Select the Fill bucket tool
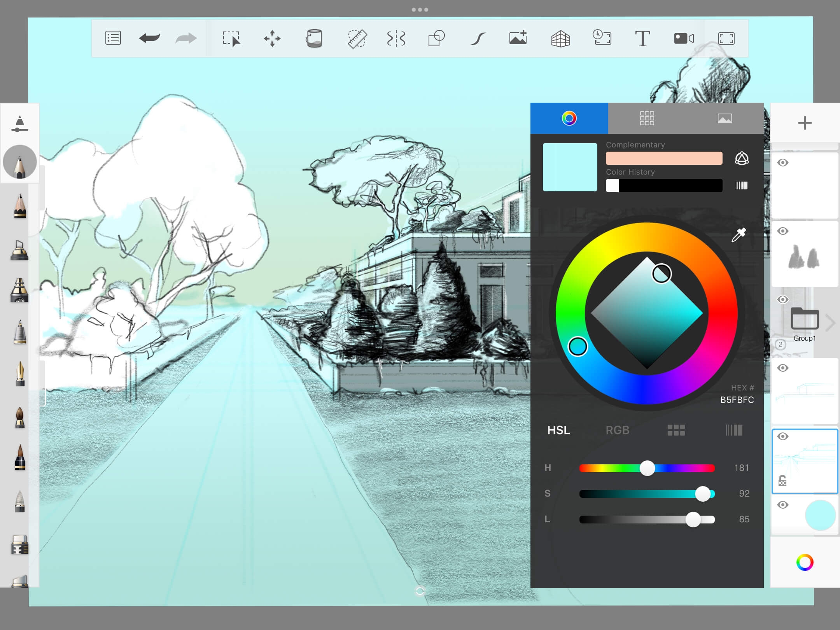Image resolution: width=840 pixels, height=630 pixels. pos(314,38)
